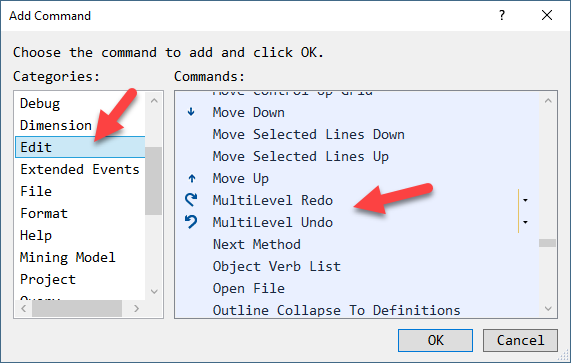This screenshot has width=571, height=363.
Task: Pick the Move Selected Lines Down command
Action: 308,134
